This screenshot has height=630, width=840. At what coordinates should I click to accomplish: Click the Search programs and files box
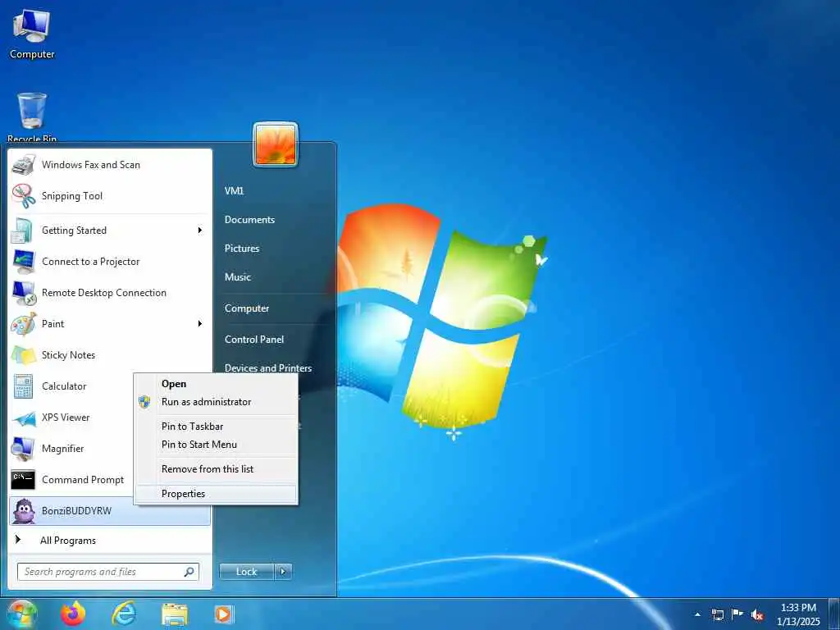[x=108, y=572]
